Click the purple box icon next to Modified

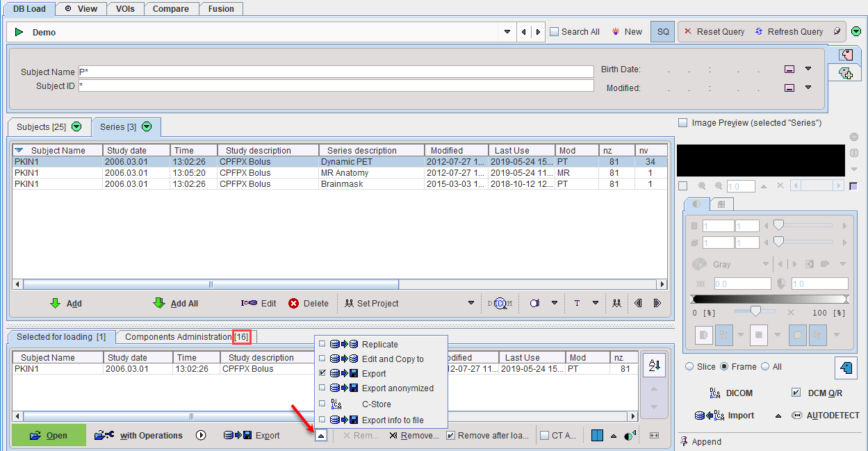tap(789, 88)
